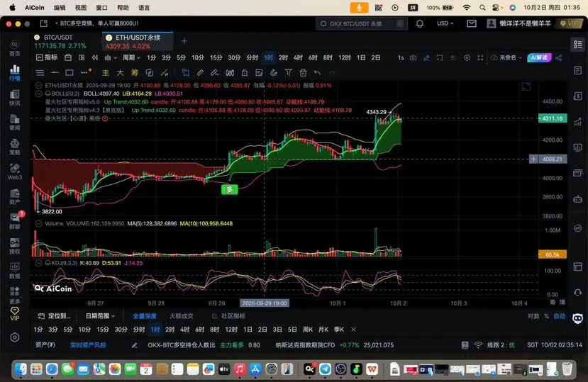
Task: Open the 数据 data sidebar item
Action: point(15,271)
